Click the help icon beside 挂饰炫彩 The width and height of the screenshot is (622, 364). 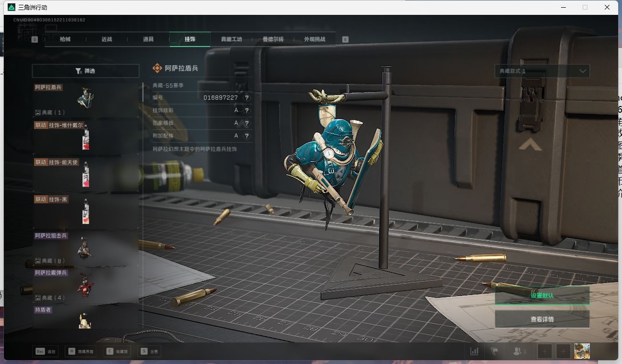tap(247, 110)
